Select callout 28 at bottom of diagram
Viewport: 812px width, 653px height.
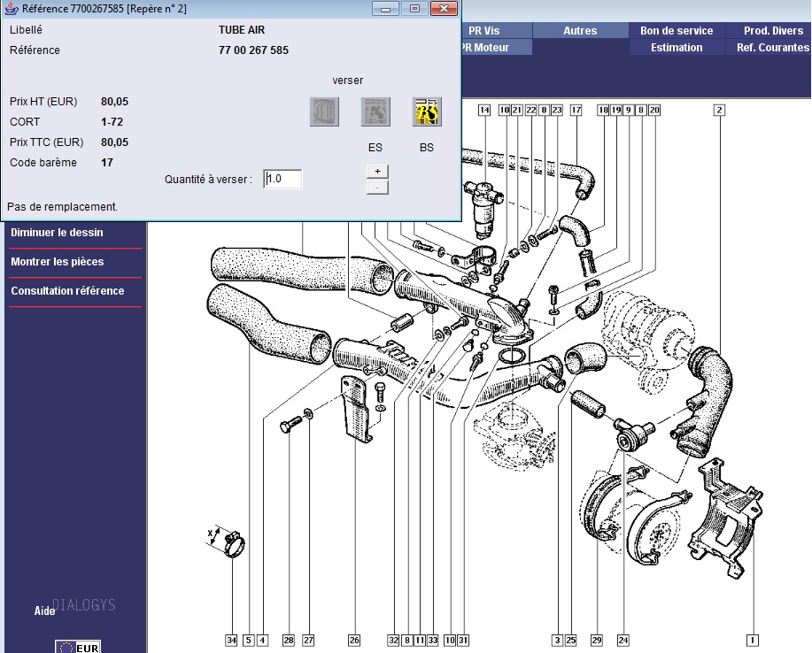tap(289, 640)
